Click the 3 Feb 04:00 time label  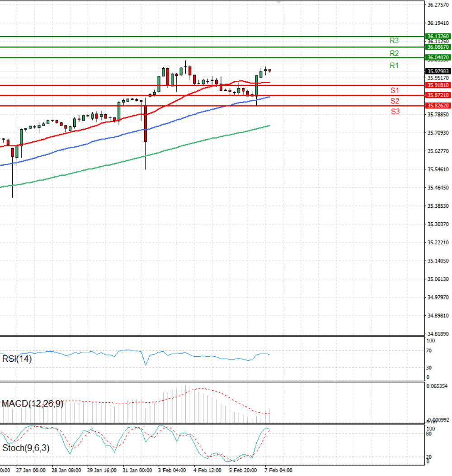[x=172, y=470]
